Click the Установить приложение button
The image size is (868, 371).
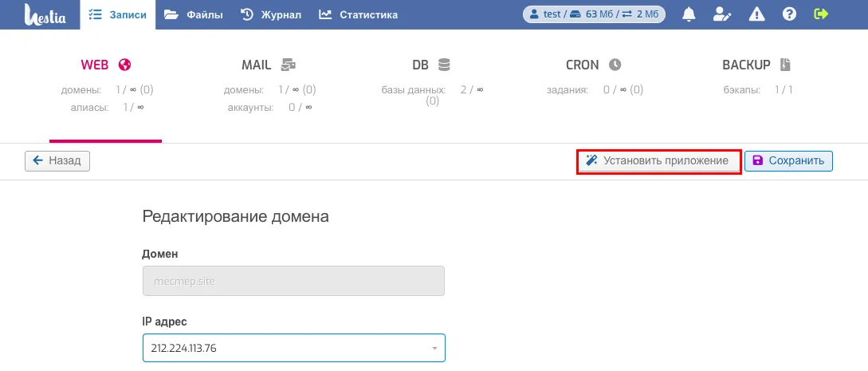(x=658, y=161)
